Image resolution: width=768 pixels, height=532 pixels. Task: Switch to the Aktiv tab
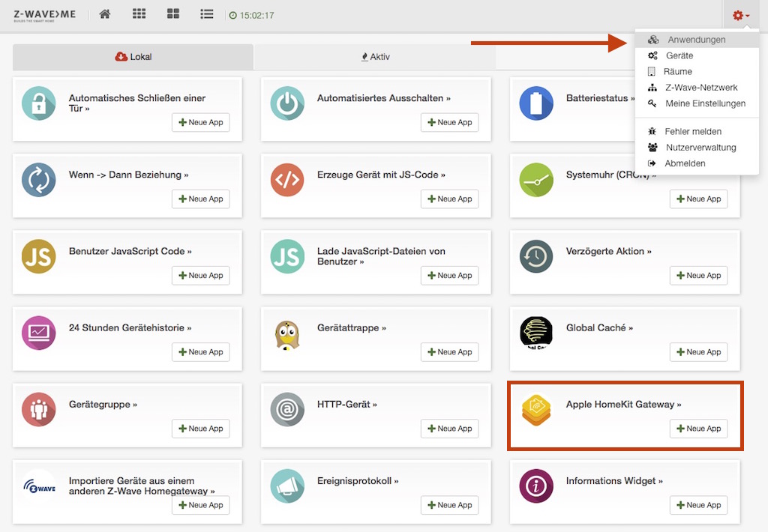pyautogui.click(x=375, y=57)
